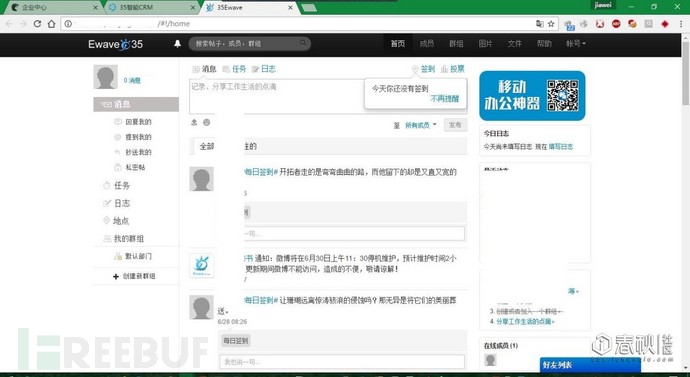Open 提到我的 in the sidebar
Image resolution: width=690 pixels, height=377 pixels.
(133, 137)
